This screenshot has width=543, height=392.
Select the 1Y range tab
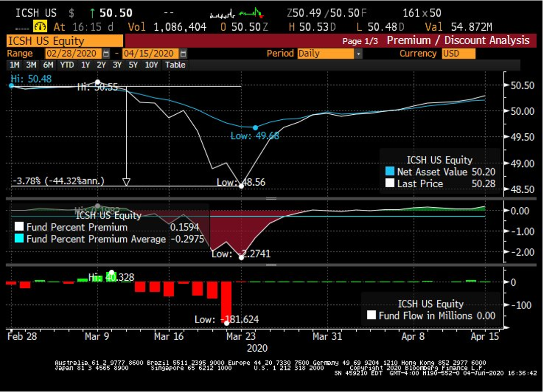[x=85, y=65]
